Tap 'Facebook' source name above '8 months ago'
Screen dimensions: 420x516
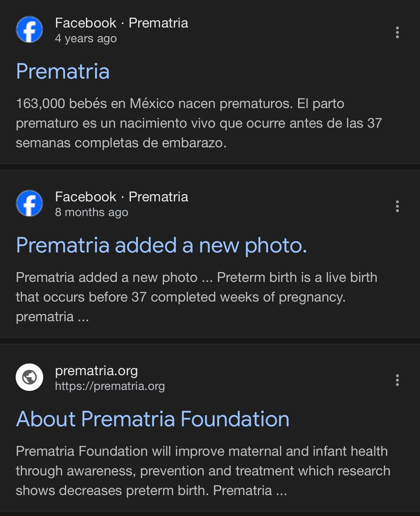click(86, 197)
